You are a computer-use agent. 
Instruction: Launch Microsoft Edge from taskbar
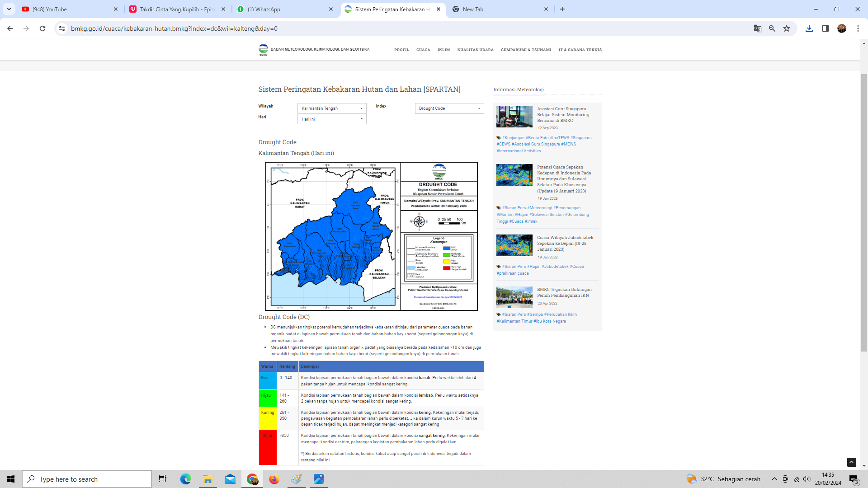click(186, 479)
